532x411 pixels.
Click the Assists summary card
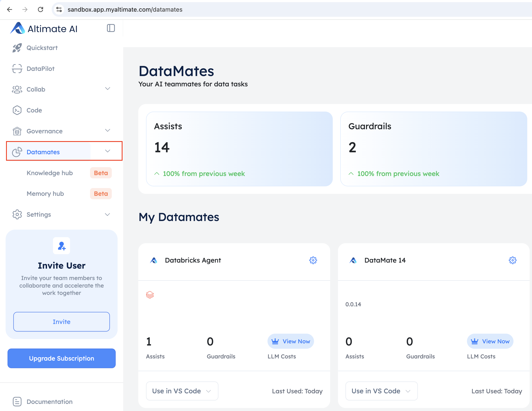(240, 149)
